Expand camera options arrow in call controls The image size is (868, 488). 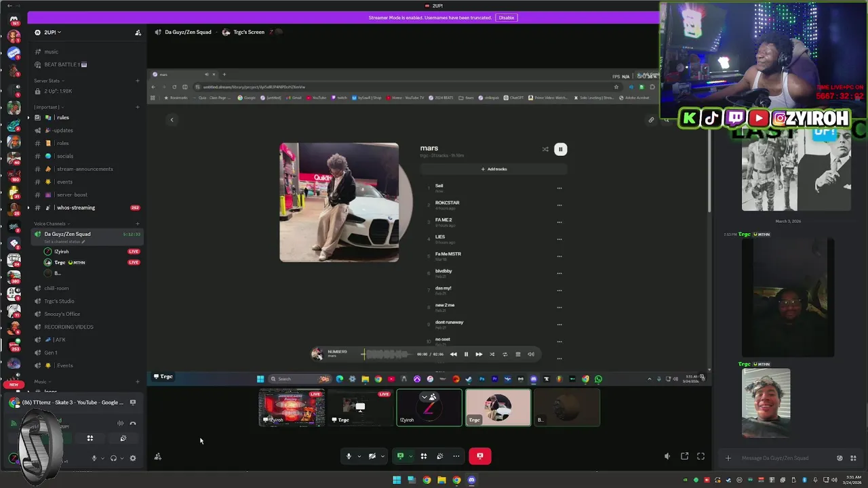(x=382, y=456)
